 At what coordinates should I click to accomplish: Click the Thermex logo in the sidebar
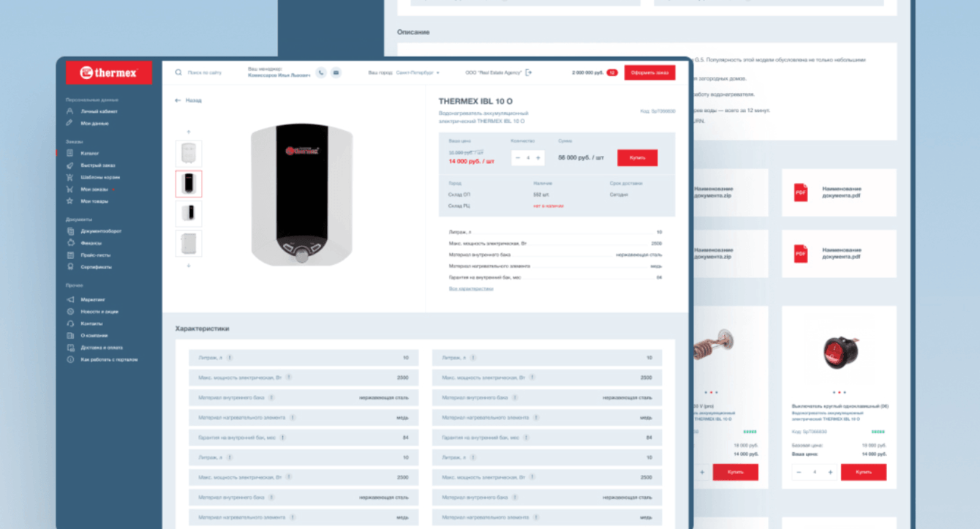point(108,72)
